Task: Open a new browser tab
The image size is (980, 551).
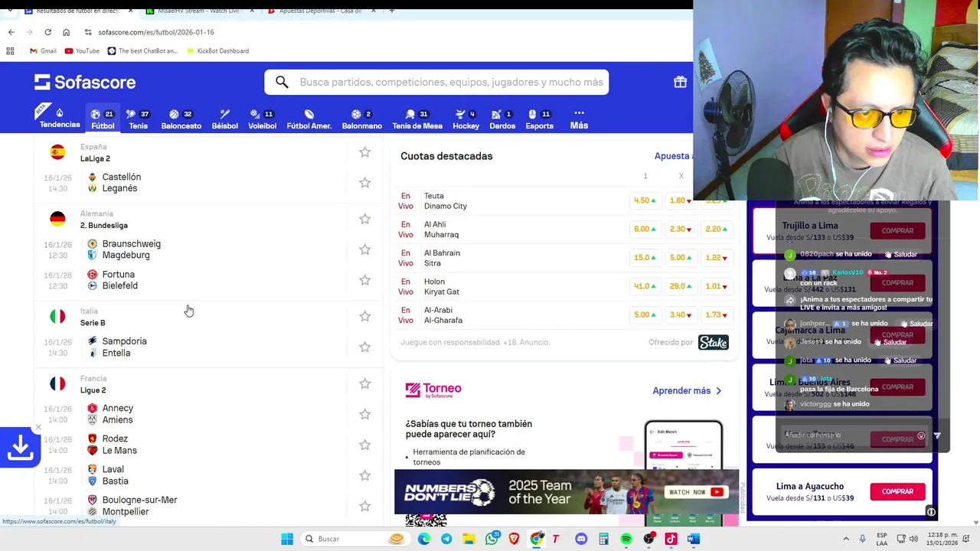Action: (x=391, y=11)
